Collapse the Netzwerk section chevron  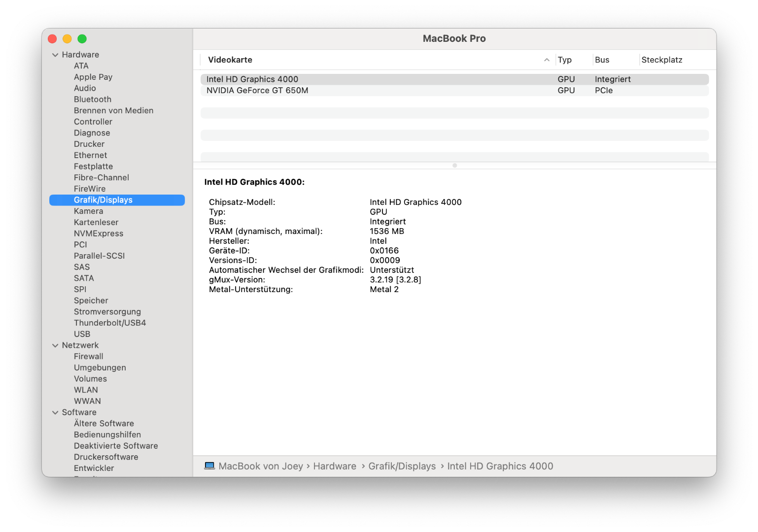click(55, 345)
